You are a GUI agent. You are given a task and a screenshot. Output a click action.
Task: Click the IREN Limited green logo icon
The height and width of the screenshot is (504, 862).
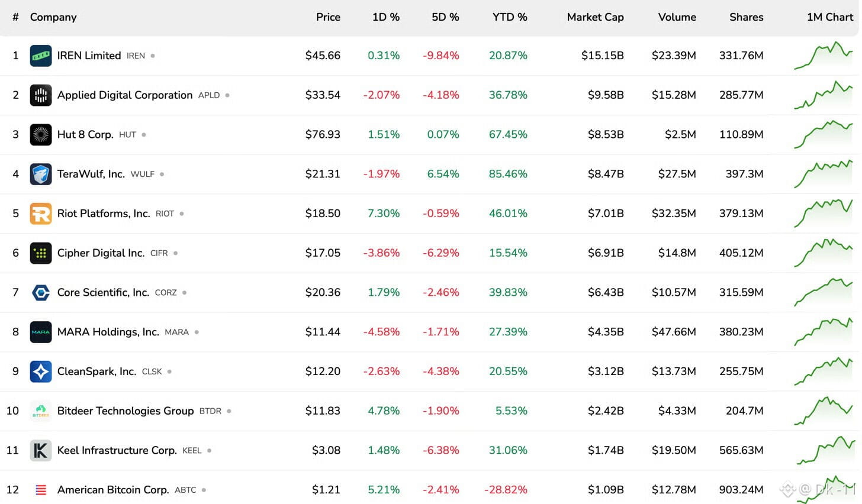pyautogui.click(x=41, y=56)
